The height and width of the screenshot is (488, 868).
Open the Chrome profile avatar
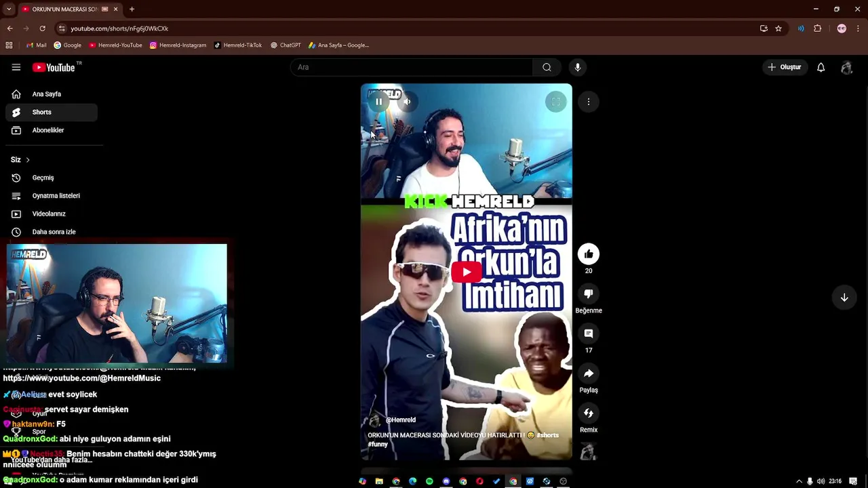click(x=842, y=28)
